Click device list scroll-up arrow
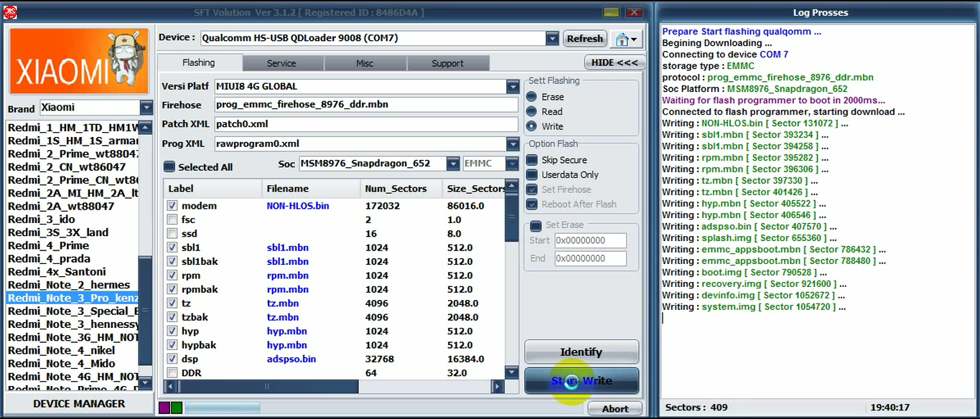The width and height of the screenshot is (980, 419). pos(146,128)
